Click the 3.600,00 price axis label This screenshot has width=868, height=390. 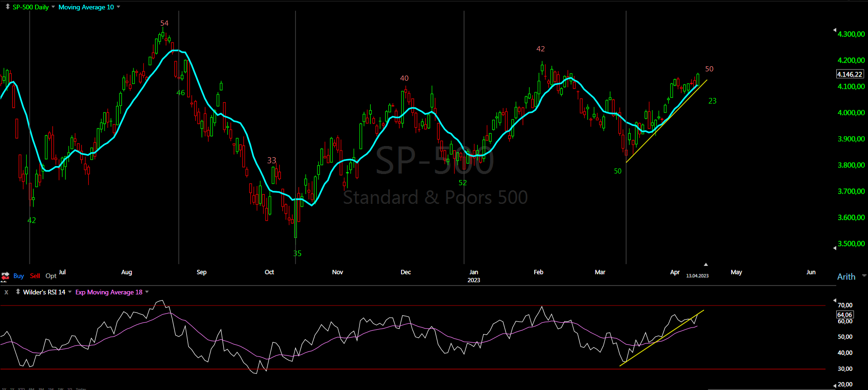(851, 217)
